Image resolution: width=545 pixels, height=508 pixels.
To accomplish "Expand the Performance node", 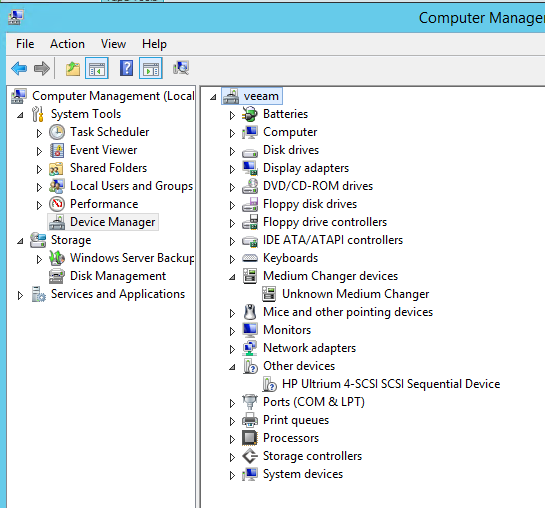I will (39, 205).
